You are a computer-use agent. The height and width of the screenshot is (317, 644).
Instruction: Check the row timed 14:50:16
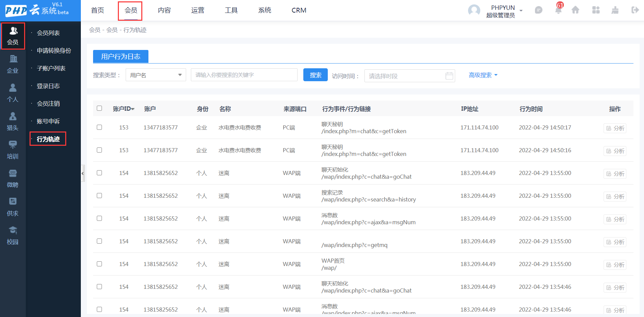tap(99, 150)
